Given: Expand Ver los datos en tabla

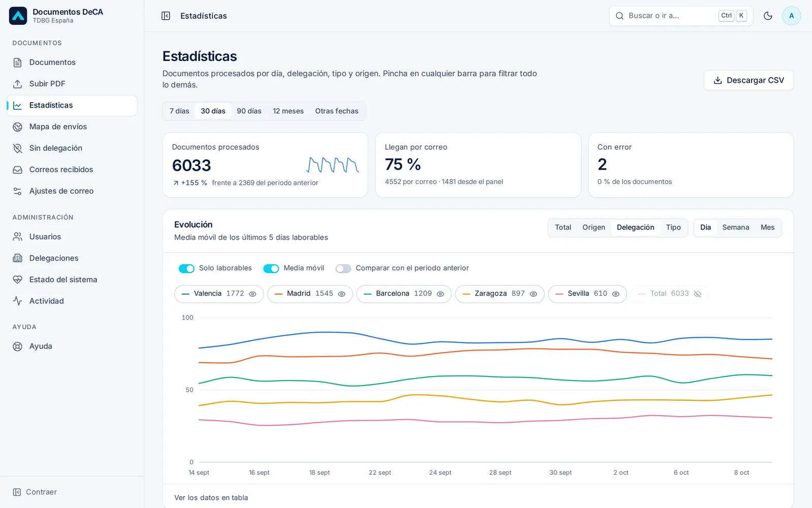Looking at the screenshot, I should 211,498.
